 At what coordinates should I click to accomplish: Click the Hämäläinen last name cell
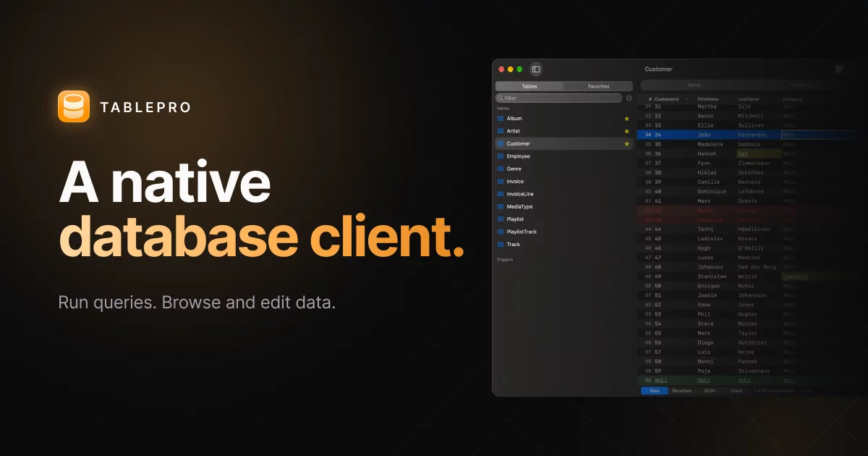point(755,229)
